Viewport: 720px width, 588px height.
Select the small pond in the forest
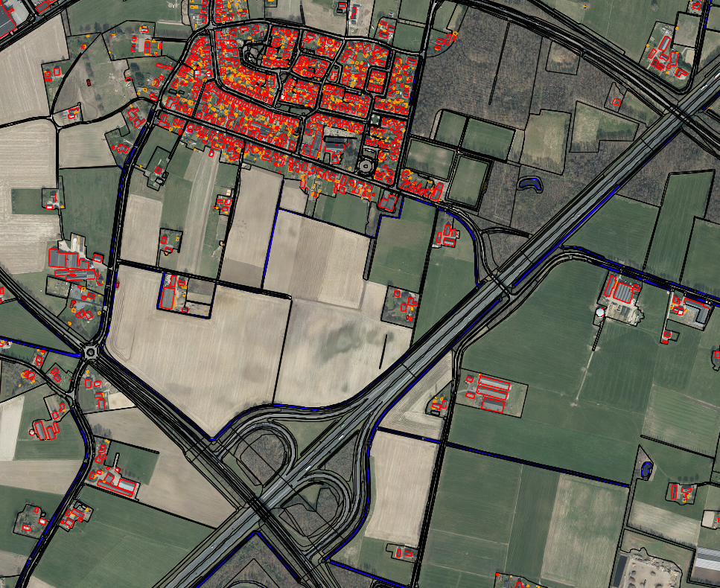point(530,183)
